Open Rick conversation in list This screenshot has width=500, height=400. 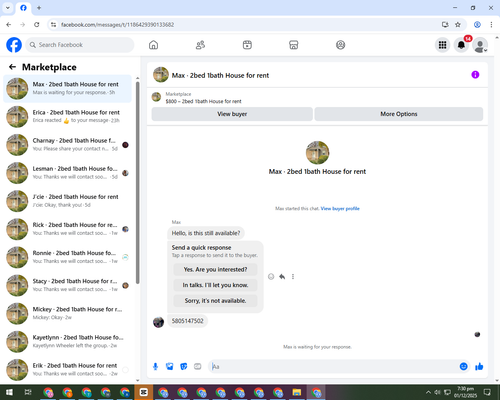[67, 229]
